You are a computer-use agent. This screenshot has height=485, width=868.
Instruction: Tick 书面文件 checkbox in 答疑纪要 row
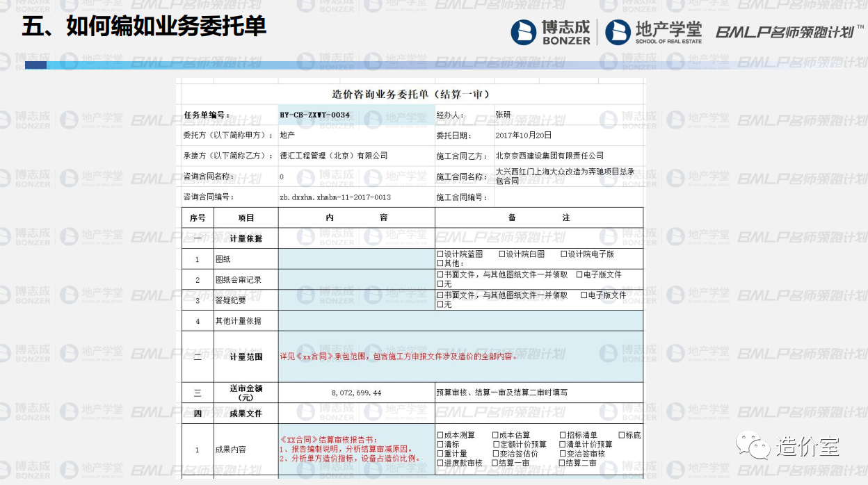440,295
